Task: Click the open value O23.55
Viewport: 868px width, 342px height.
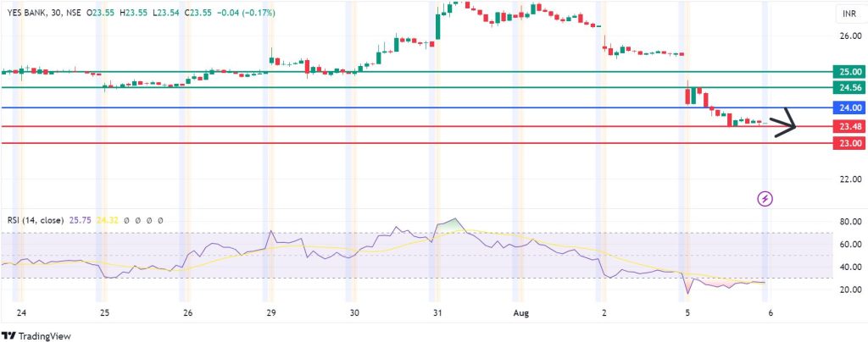Action: [x=100, y=13]
